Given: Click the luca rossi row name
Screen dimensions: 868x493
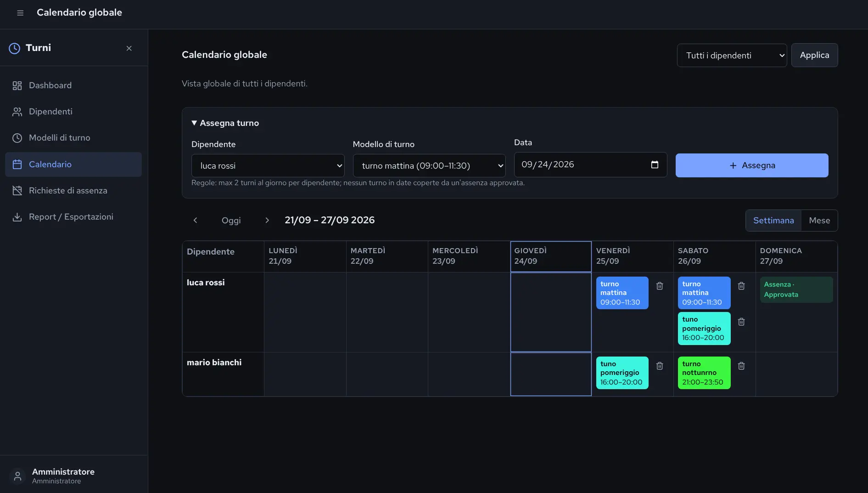Looking at the screenshot, I should click(x=206, y=283).
